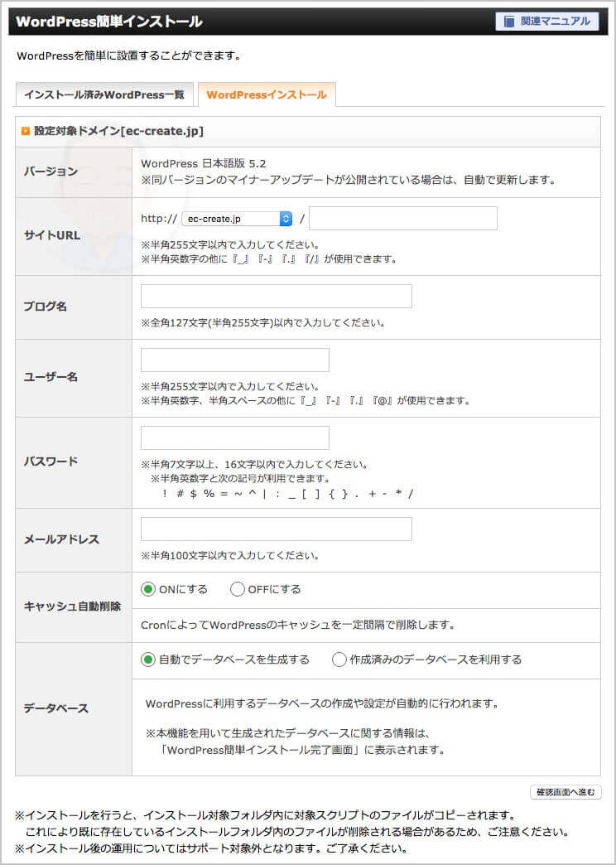Click the パスワード input field
This screenshot has width=616, height=865.
click(x=235, y=438)
